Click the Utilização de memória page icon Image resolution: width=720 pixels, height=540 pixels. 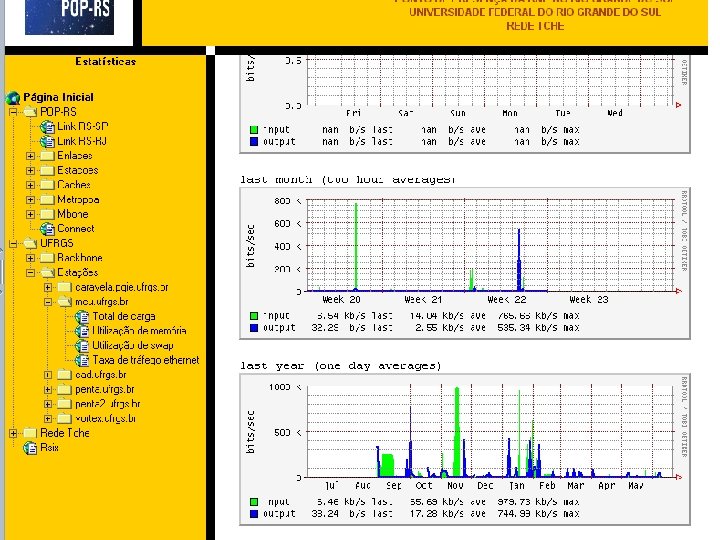point(82,331)
